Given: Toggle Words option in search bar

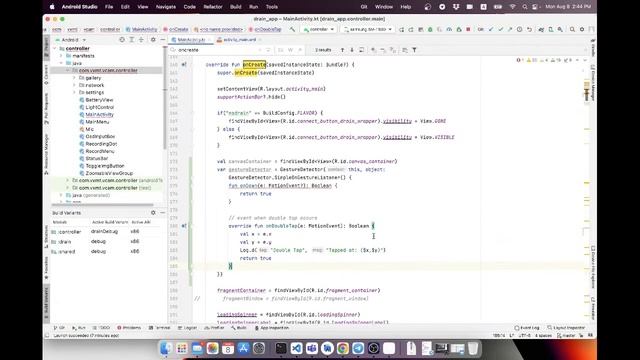Looking at the screenshot, I should 290,50.
